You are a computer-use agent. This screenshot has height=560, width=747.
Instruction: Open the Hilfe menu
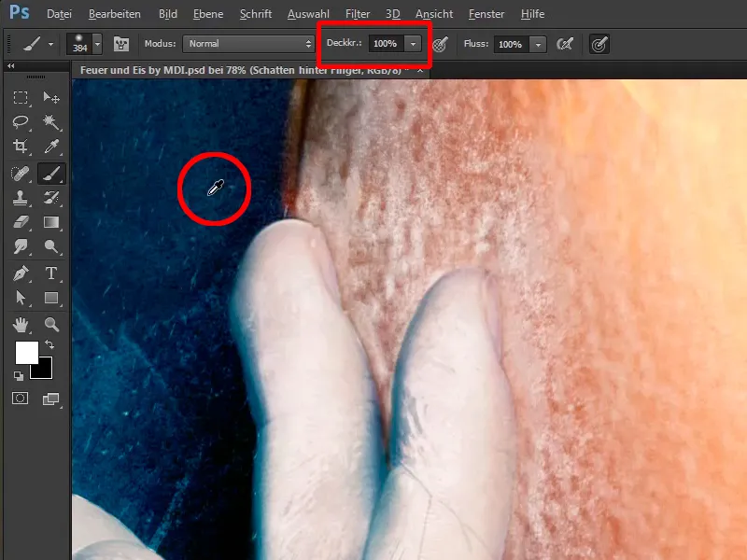click(532, 14)
